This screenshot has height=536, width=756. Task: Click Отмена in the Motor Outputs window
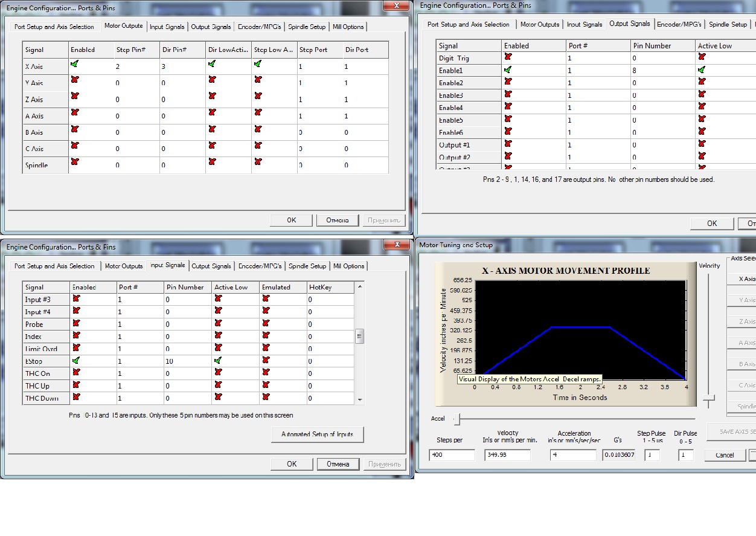click(338, 220)
